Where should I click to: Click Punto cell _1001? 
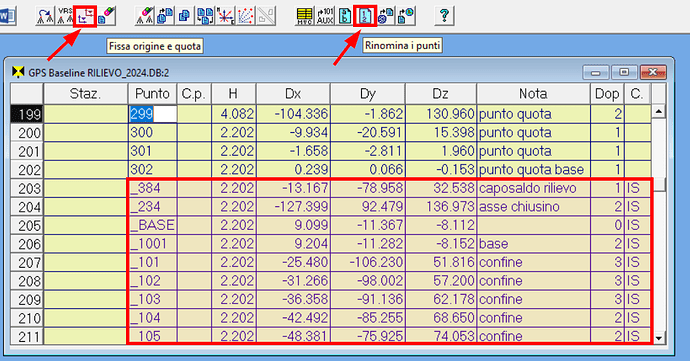[x=152, y=244]
